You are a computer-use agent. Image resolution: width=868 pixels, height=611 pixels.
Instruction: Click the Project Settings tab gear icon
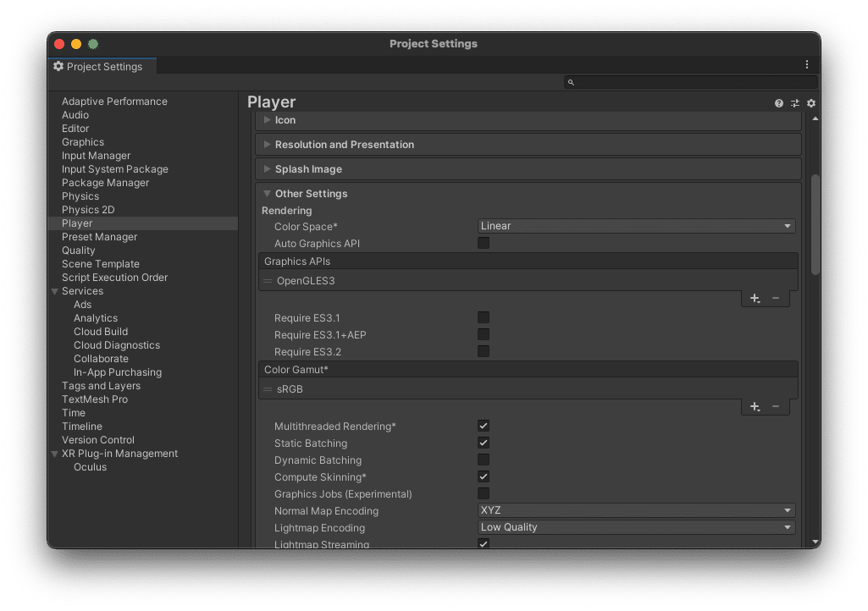pyautogui.click(x=58, y=66)
